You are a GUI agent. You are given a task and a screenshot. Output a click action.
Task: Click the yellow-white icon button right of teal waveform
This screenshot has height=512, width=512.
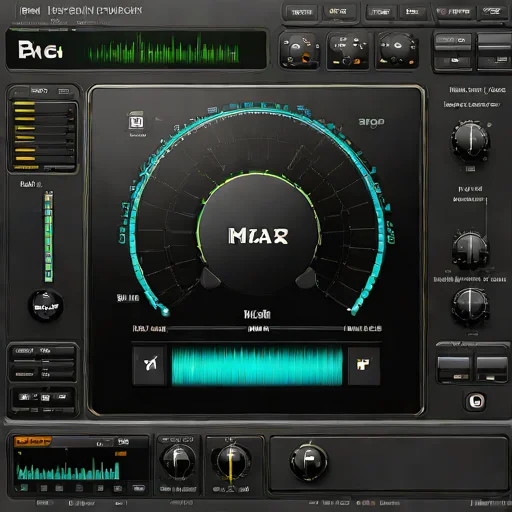pos(364,366)
